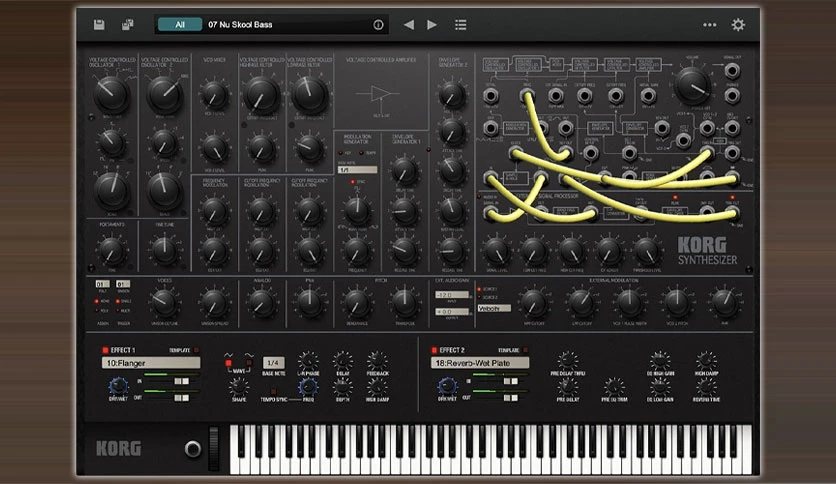Open the three-dot more options menu
This screenshot has height=484, width=836.
click(710, 25)
